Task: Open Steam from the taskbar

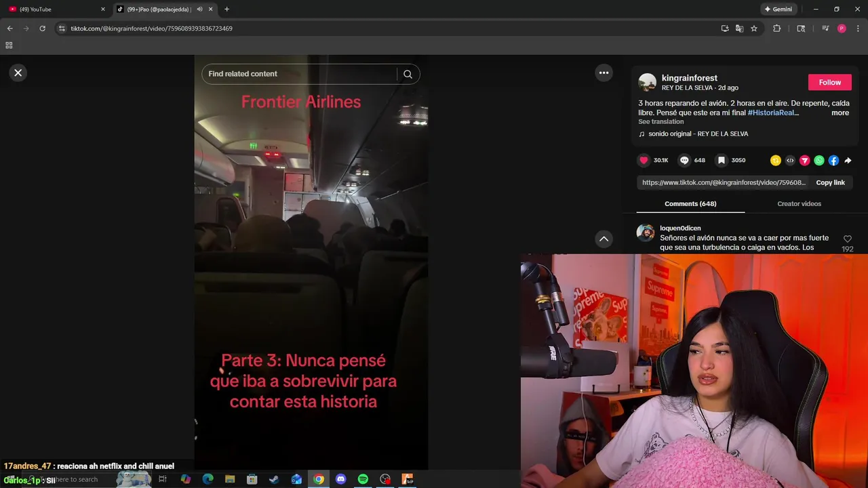Action: pyautogui.click(x=274, y=479)
